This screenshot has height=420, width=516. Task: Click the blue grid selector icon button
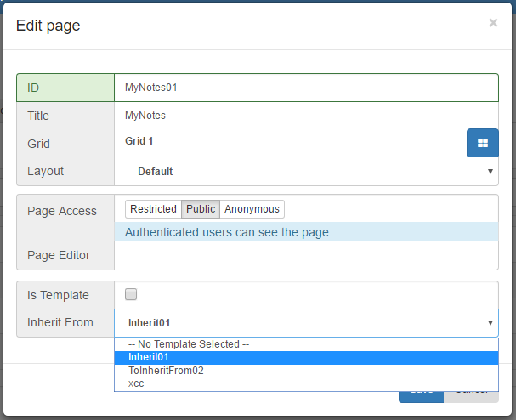[482, 143]
